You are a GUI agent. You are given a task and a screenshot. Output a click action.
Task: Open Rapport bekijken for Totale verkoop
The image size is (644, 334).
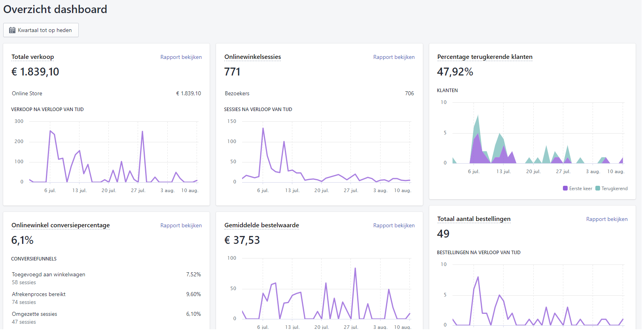[181, 57]
